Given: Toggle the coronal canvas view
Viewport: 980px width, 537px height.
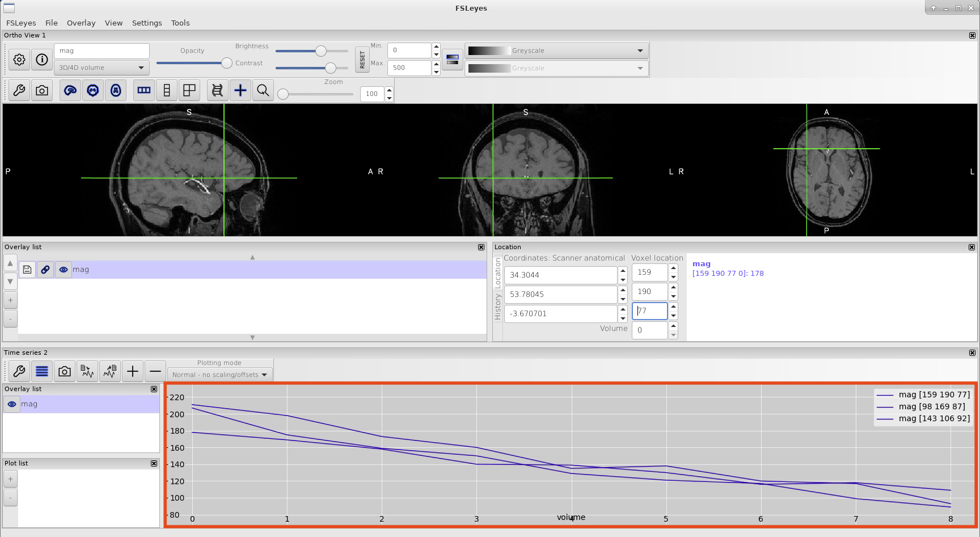Looking at the screenshot, I should point(93,90).
